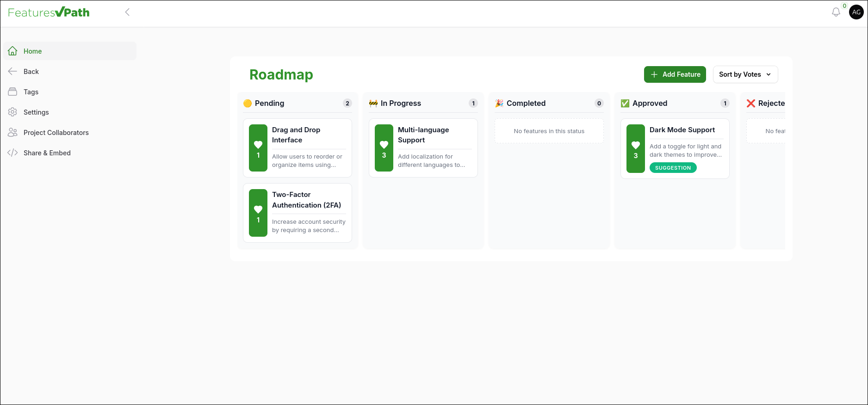The image size is (868, 405).
Task: Open Settings from the sidebar
Action: tap(36, 112)
